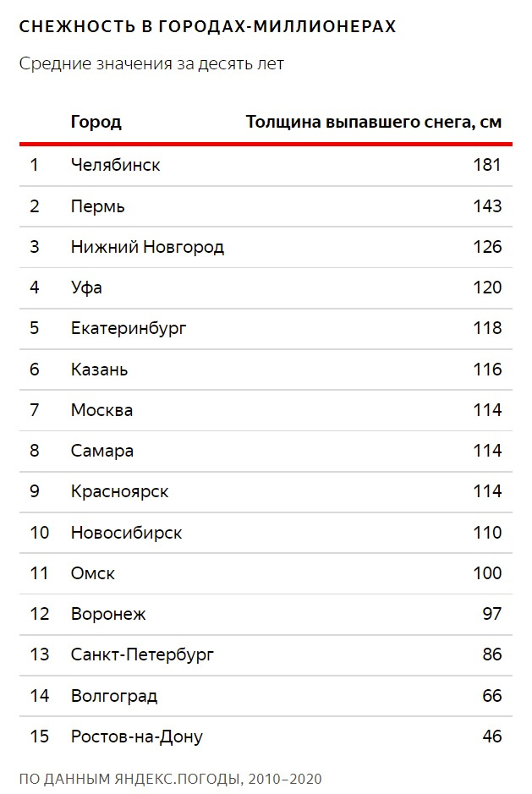Select the Ростов-на-Дону row label
532x794 pixels.
(137, 737)
